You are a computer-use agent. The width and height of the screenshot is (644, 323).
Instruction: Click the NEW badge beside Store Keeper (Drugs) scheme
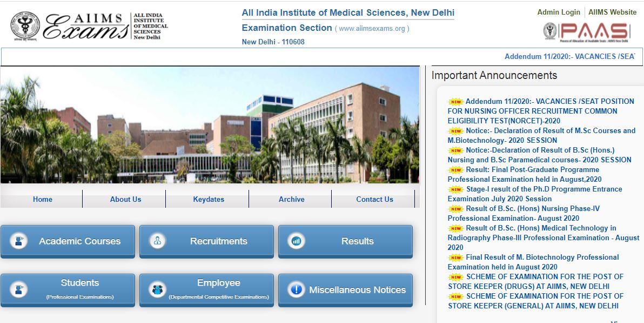455,278
